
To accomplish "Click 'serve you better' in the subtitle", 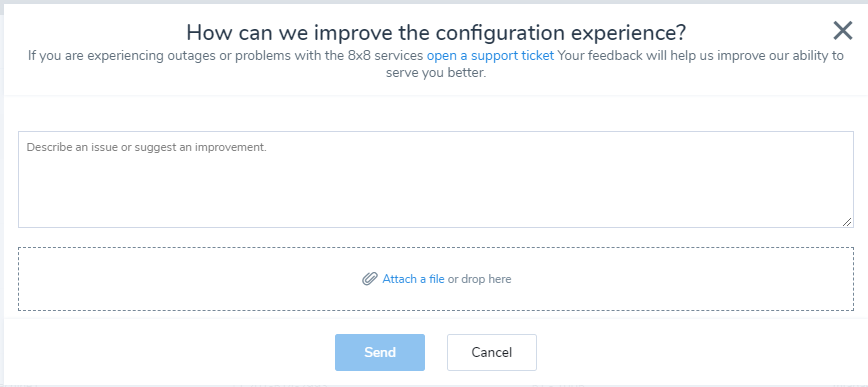I will (436, 73).
